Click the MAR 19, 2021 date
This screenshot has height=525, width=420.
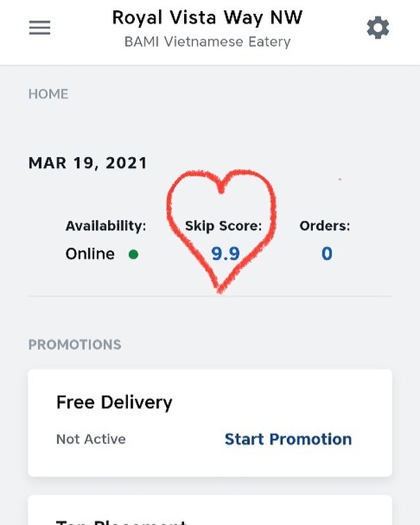tap(88, 163)
